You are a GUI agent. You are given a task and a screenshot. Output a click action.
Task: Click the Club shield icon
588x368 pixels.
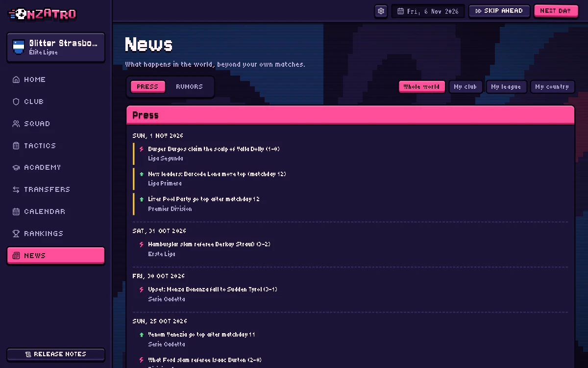(x=16, y=102)
